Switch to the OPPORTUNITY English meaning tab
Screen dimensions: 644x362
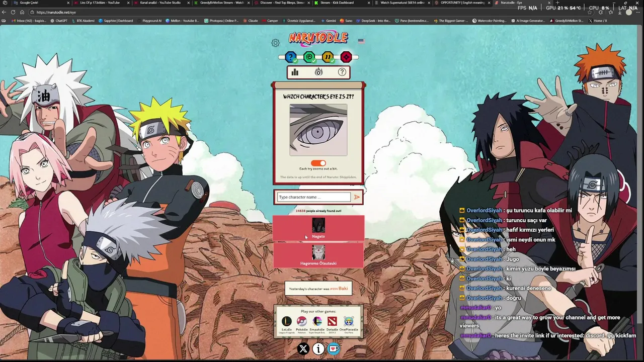point(462,3)
